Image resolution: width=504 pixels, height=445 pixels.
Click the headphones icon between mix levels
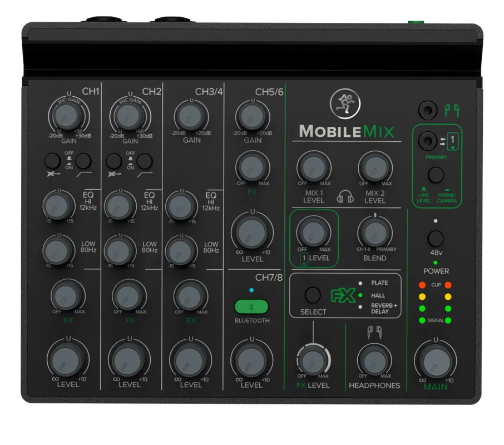tap(345, 196)
